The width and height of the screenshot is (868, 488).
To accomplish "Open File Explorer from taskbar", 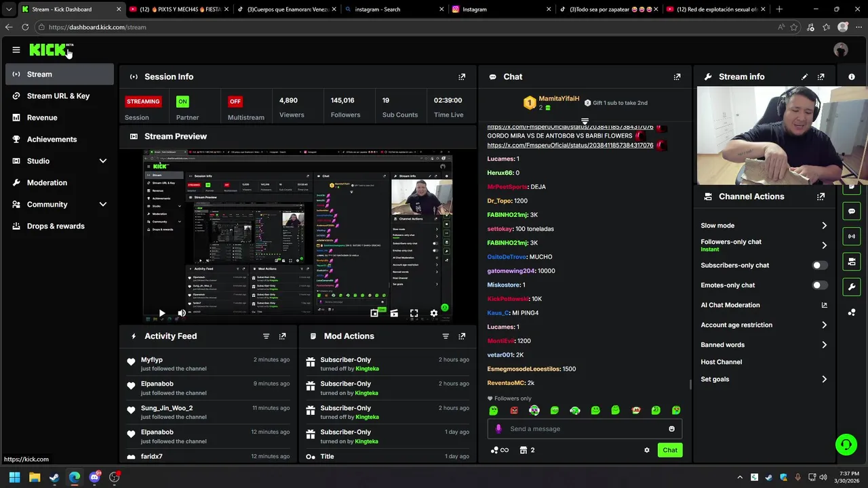I will pos(35,477).
